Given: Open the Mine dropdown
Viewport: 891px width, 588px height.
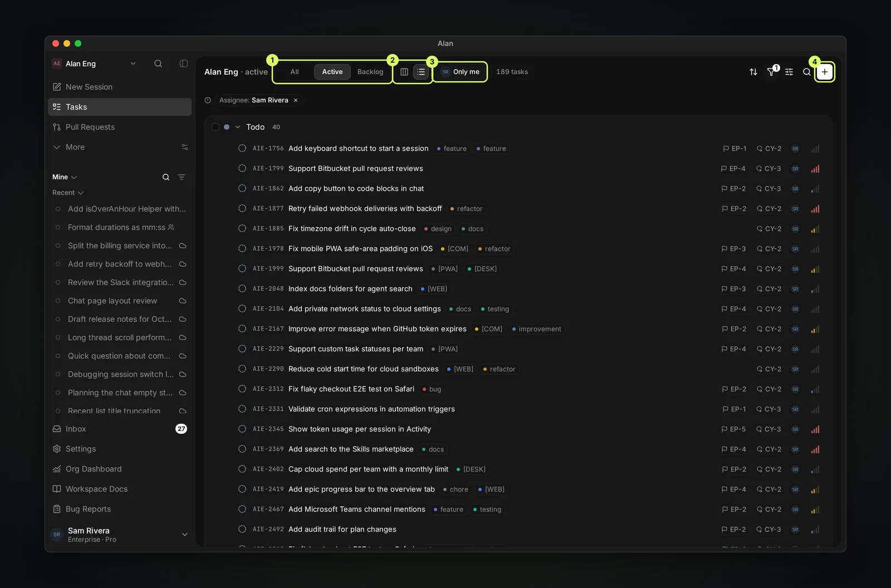Looking at the screenshot, I should (x=65, y=177).
